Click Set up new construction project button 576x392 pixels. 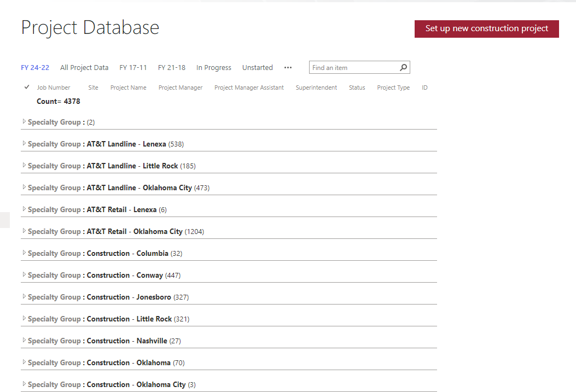click(x=486, y=28)
